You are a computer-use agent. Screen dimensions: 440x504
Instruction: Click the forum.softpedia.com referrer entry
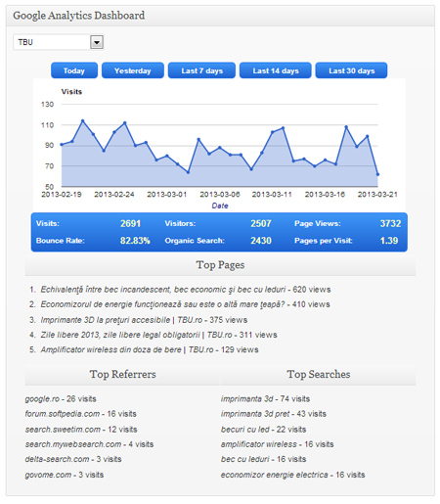click(x=63, y=414)
